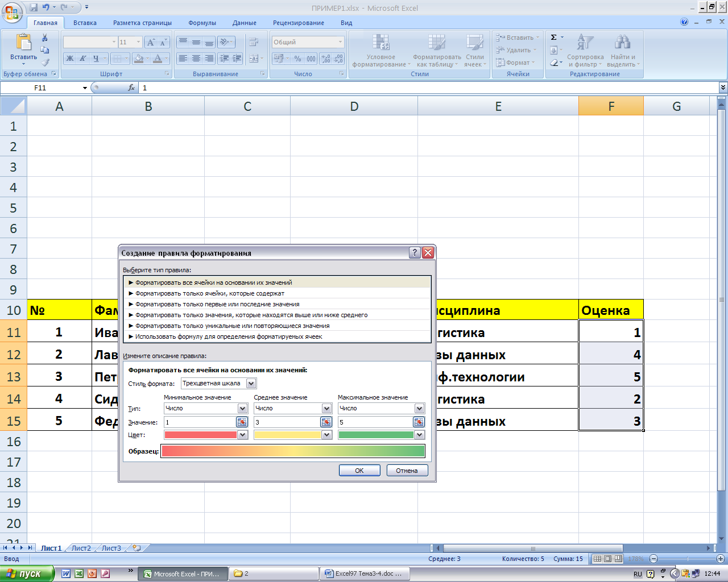Open Find and Select (Найти и выделить)

click(x=623, y=51)
